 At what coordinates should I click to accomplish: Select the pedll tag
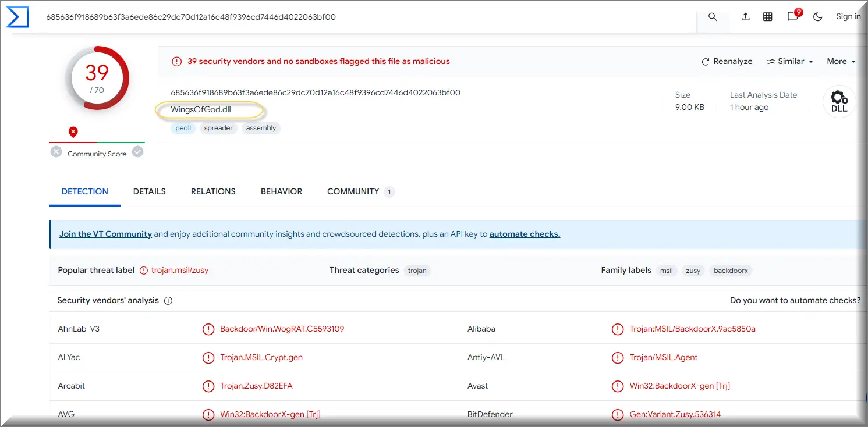pyautogui.click(x=183, y=128)
